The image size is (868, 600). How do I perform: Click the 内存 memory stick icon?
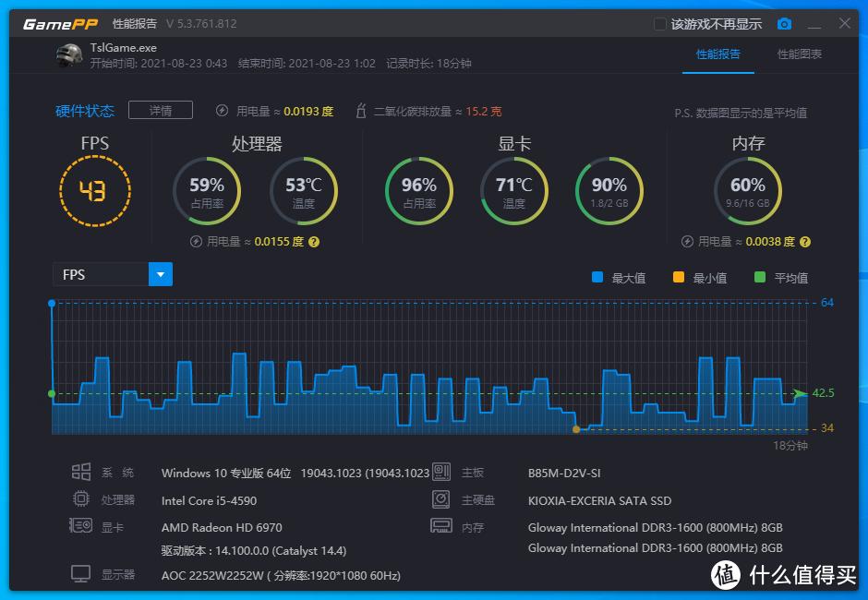(x=441, y=526)
